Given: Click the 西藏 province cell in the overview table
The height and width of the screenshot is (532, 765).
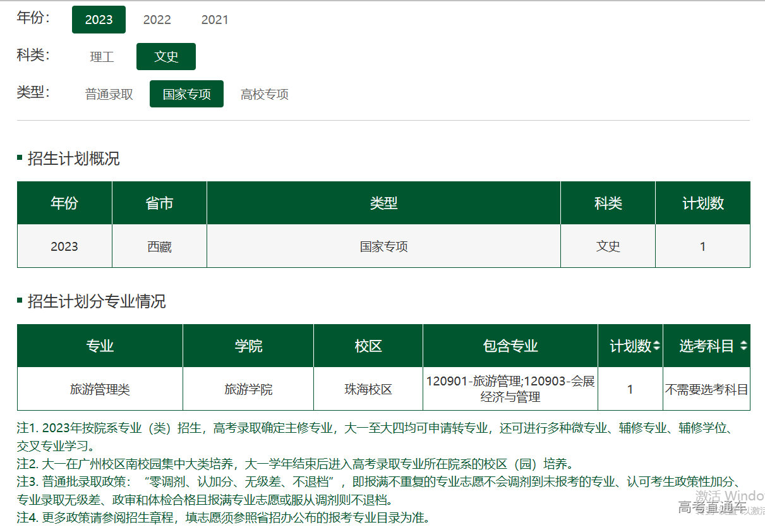Looking at the screenshot, I should pyautogui.click(x=159, y=246).
